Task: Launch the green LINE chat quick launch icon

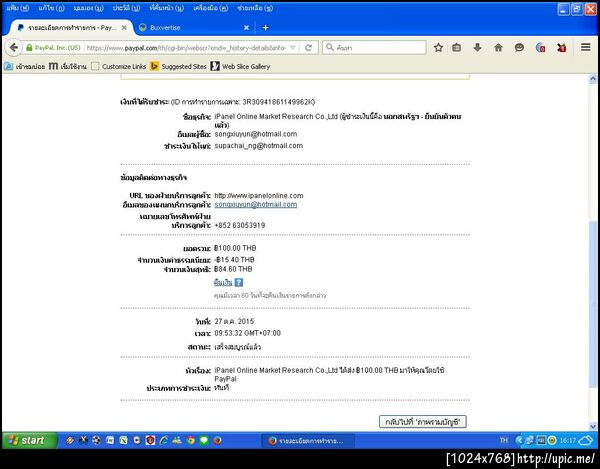Action: tap(204, 440)
